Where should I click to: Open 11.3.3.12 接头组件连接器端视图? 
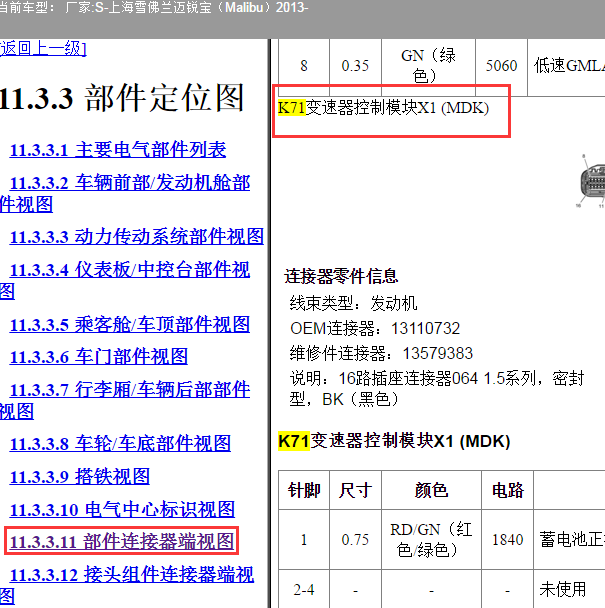click(x=127, y=585)
